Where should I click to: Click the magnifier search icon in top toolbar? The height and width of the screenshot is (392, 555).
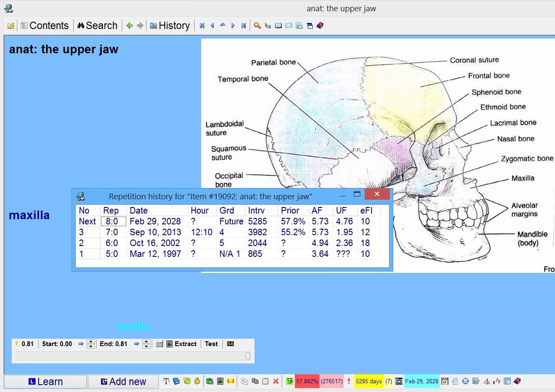[258, 26]
